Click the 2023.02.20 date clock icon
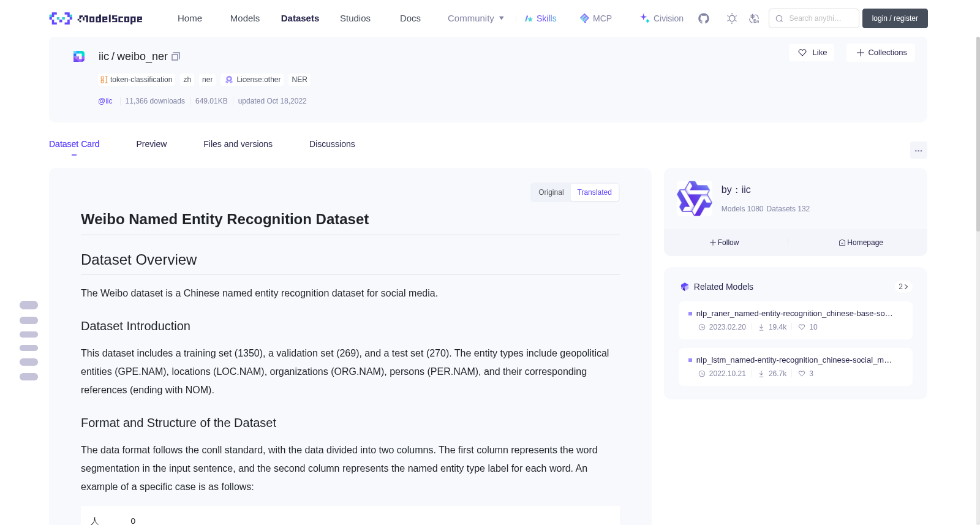Viewport: 980px width, 525px height. (x=702, y=327)
